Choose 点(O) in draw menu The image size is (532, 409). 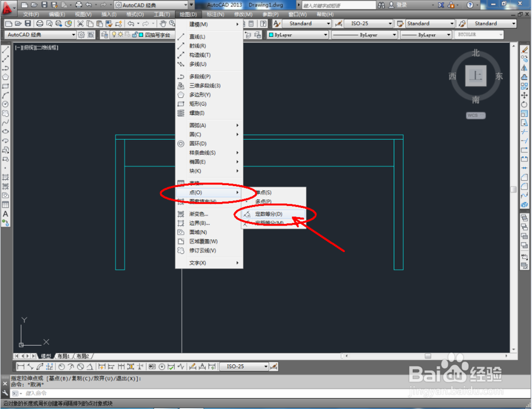[x=209, y=193]
